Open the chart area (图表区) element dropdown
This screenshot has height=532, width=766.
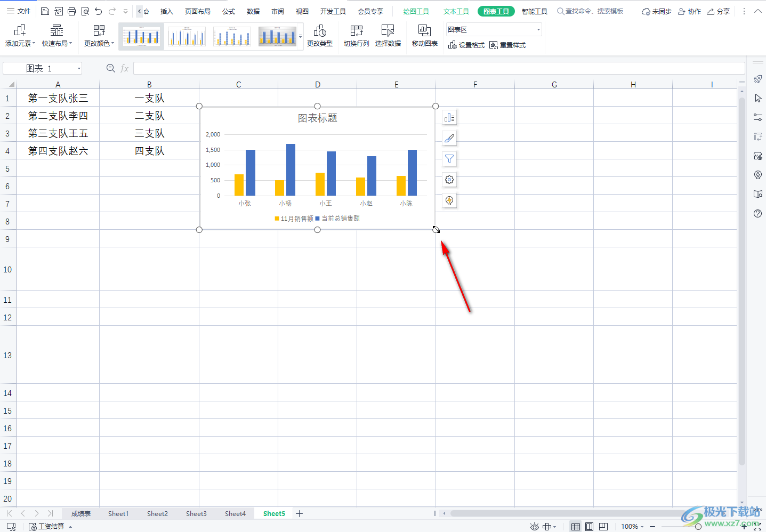(x=538, y=30)
